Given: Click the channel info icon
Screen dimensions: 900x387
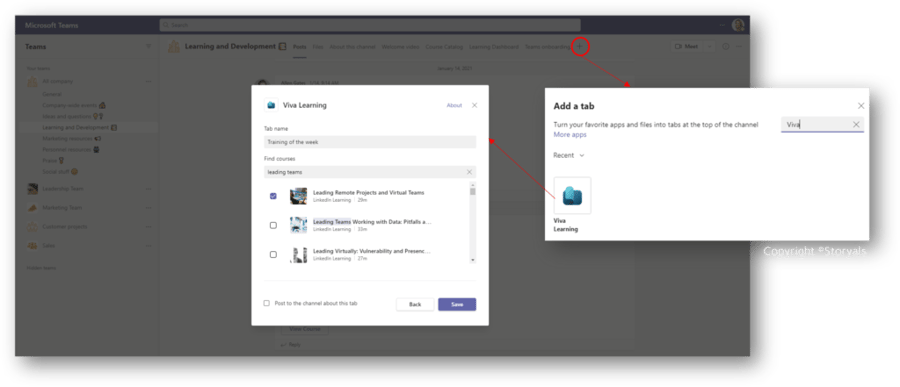Looking at the screenshot, I should pos(726,47).
